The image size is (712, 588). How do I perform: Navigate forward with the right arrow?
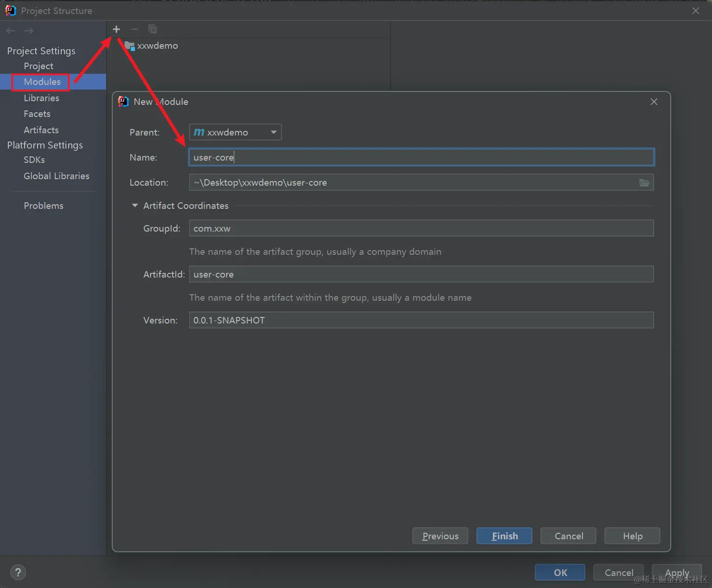click(x=29, y=31)
